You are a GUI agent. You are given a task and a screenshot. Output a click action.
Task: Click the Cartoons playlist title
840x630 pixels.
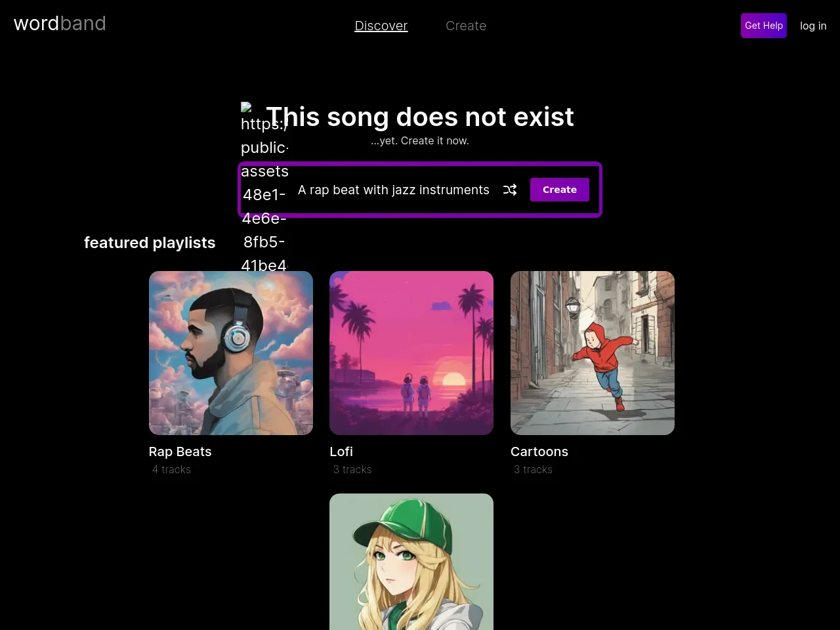(539, 451)
